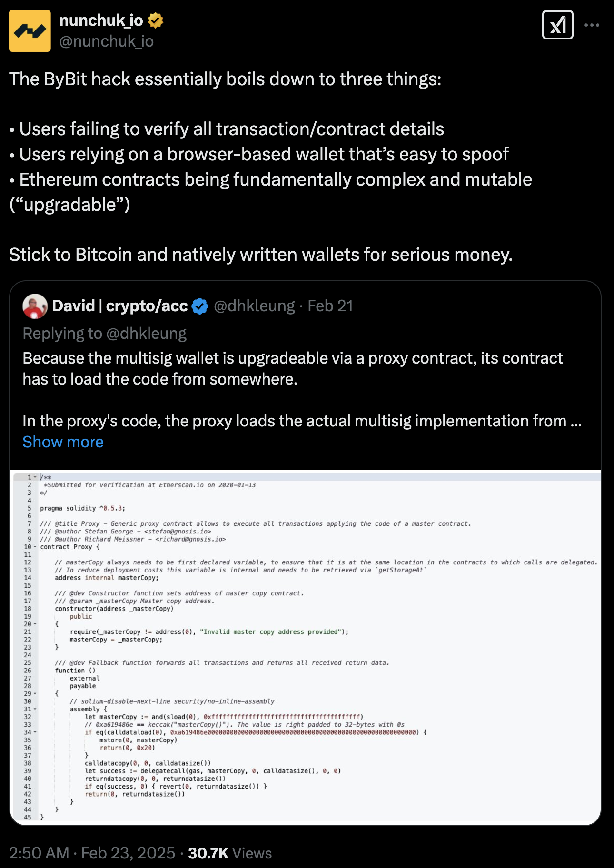Open the nunchuk_io display name link
The image size is (614, 868).
101,20
